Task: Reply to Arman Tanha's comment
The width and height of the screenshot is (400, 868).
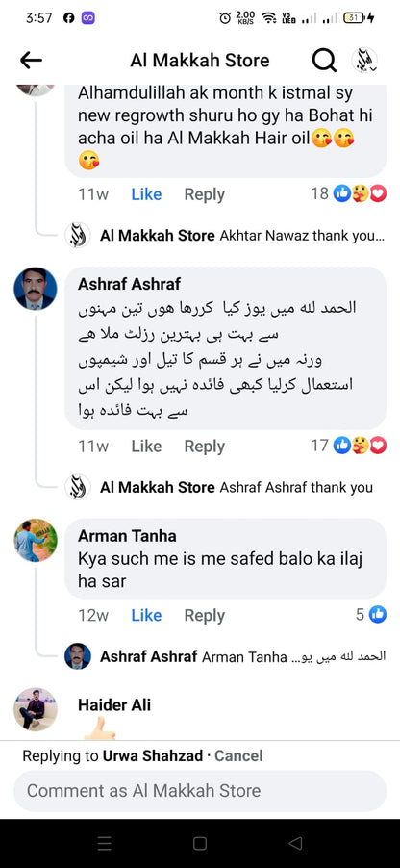Action: [x=205, y=615]
